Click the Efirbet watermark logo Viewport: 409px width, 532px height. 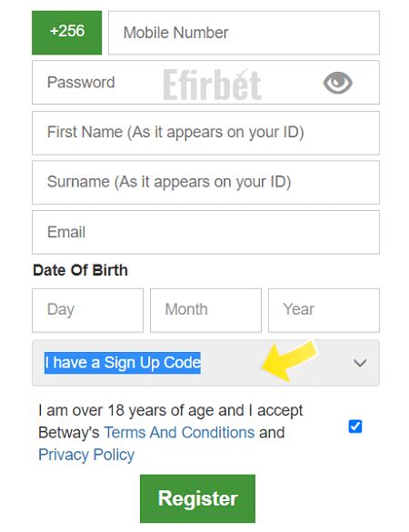click(x=213, y=85)
